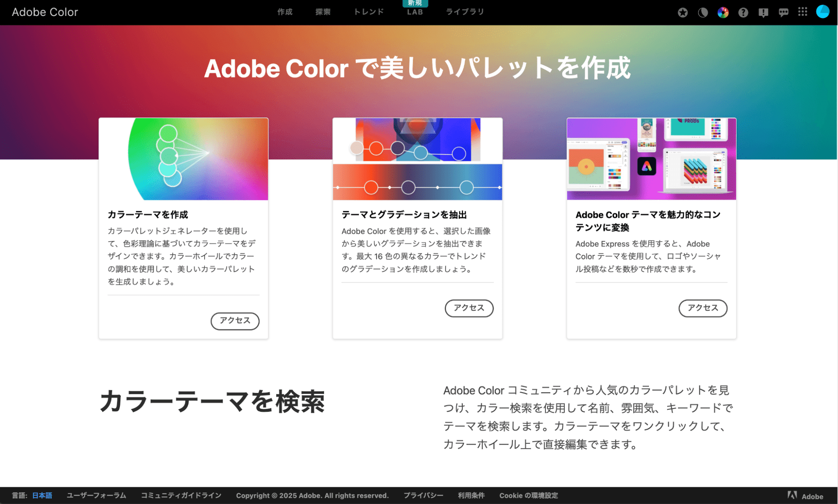The height and width of the screenshot is (504, 838).
Task: Open the cyan profile avatar
Action: pyautogui.click(x=822, y=12)
